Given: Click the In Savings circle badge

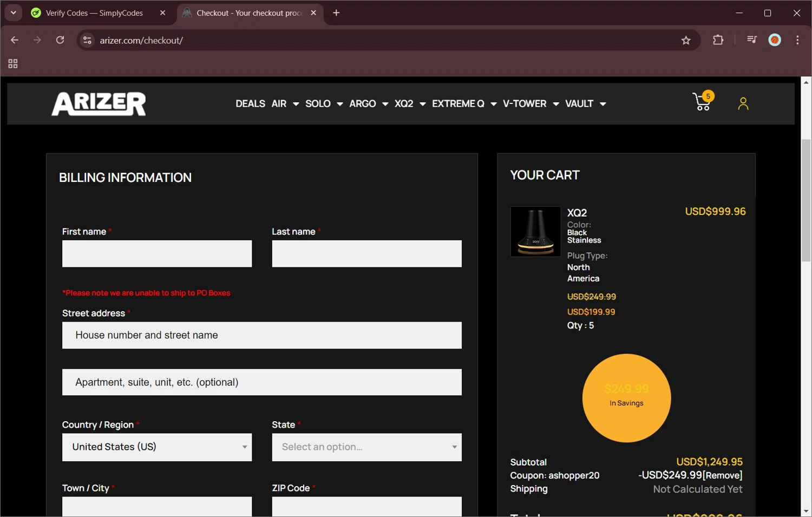Looking at the screenshot, I should tap(626, 398).
